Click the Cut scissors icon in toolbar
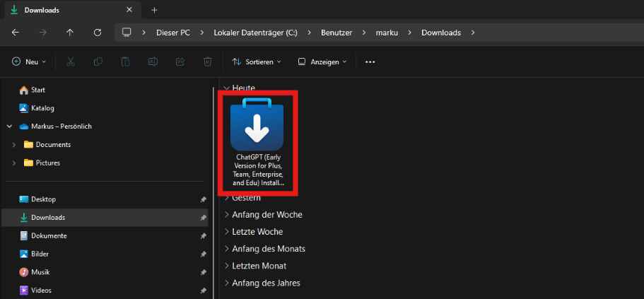This screenshot has width=644, height=299. [x=71, y=62]
